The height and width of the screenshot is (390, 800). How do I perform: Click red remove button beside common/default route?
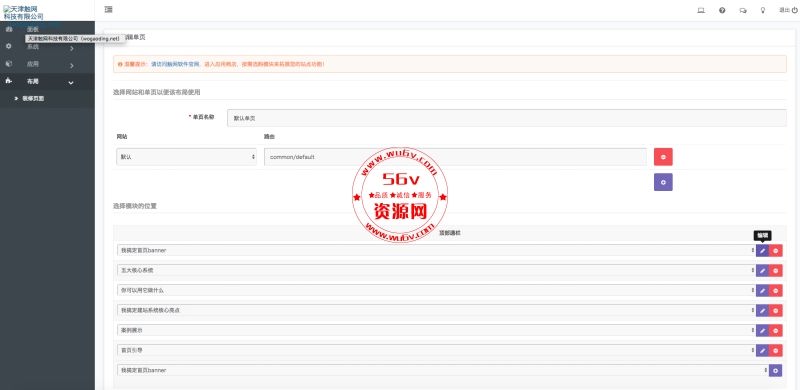663,157
